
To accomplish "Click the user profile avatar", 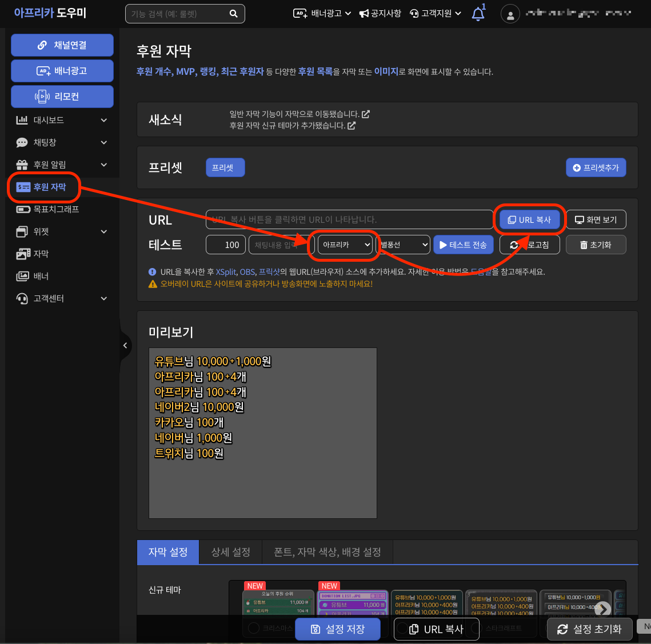I will [510, 14].
